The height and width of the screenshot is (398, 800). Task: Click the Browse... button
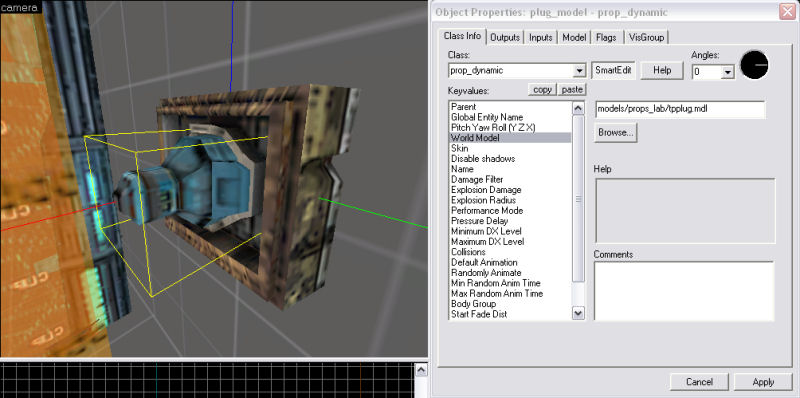click(x=616, y=133)
